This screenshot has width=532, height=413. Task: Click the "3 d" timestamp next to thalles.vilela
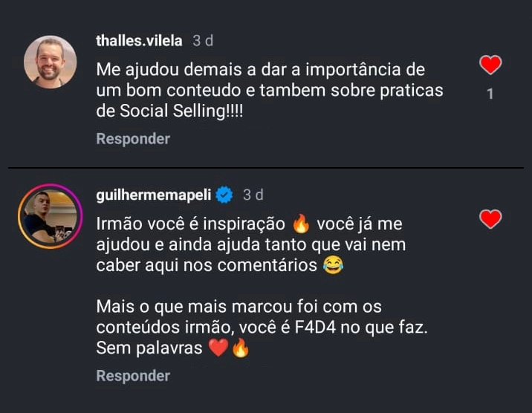203,41
